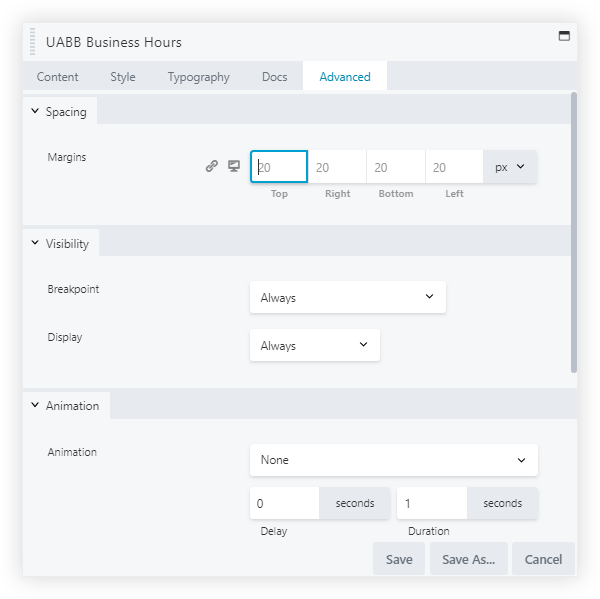600x599 pixels.
Task: Open the Typography tab
Action: [x=198, y=77]
